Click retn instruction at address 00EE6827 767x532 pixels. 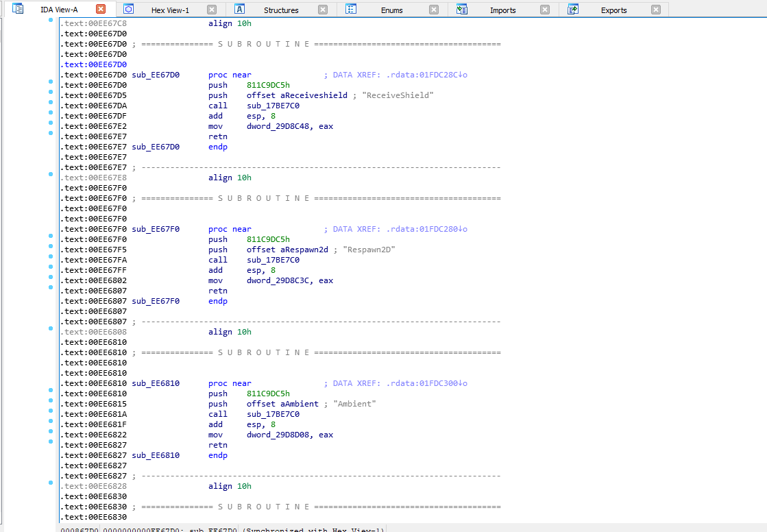(x=218, y=445)
